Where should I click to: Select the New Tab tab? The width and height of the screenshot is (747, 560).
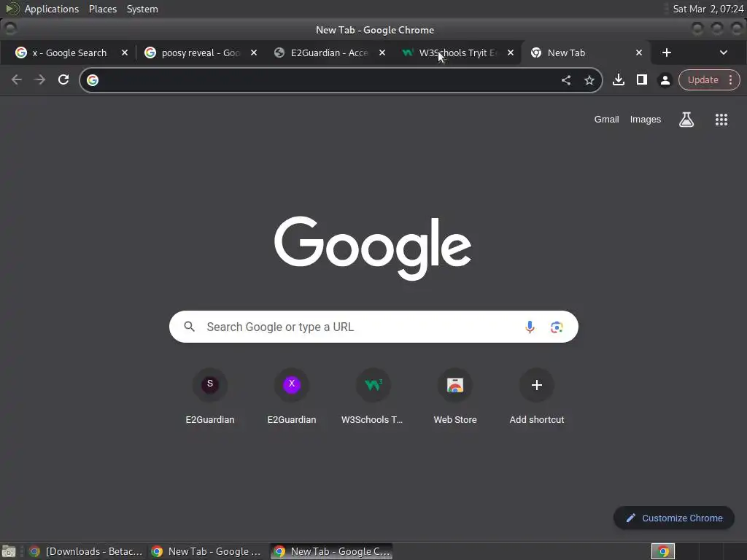coord(585,52)
